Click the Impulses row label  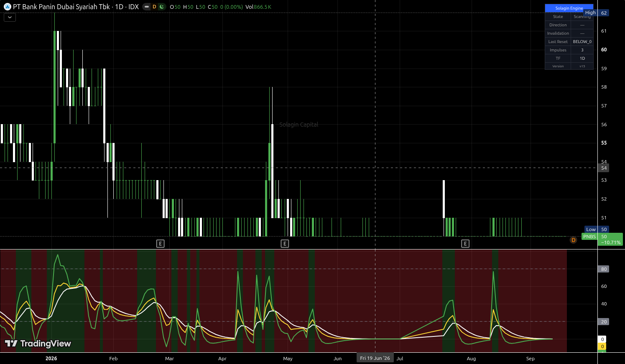558,50
